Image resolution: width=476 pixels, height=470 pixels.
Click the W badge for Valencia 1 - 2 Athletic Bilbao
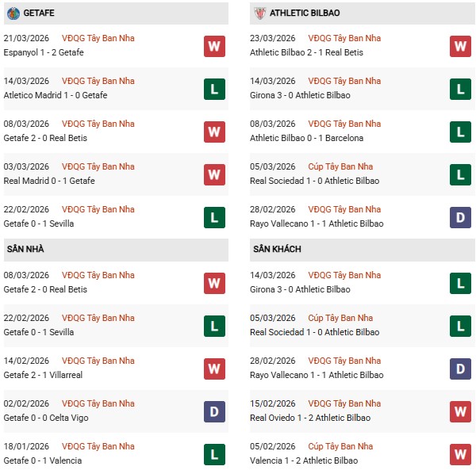click(461, 454)
